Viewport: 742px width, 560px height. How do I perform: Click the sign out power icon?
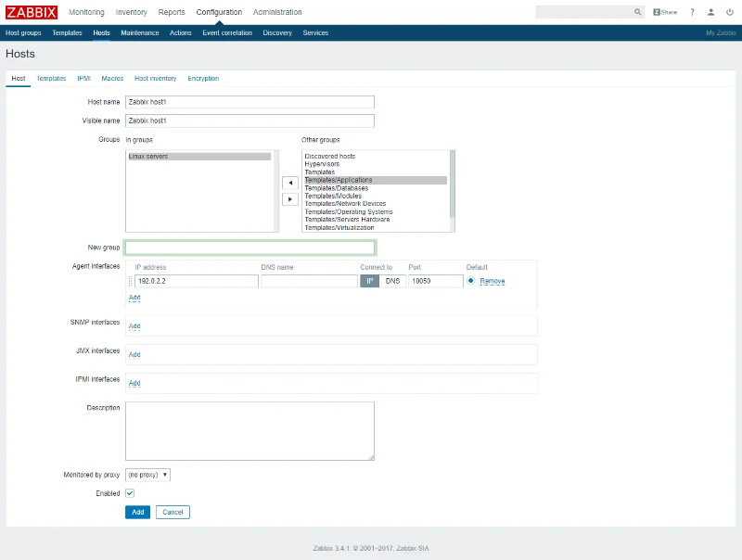[x=730, y=12]
